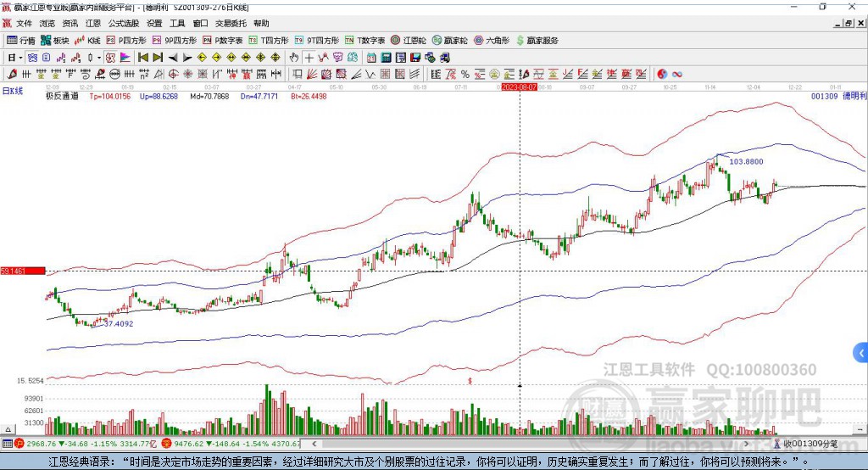868x470 pixels.
Task: Select the red pencil drawing tool
Action: 13,75
